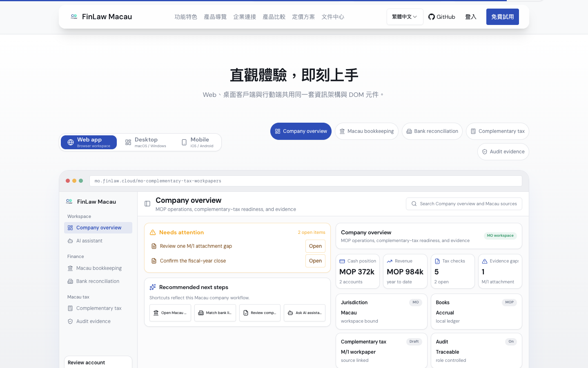The height and width of the screenshot is (368, 588).
Task: Switch to the Web app platform tab
Action: tap(89, 142)
